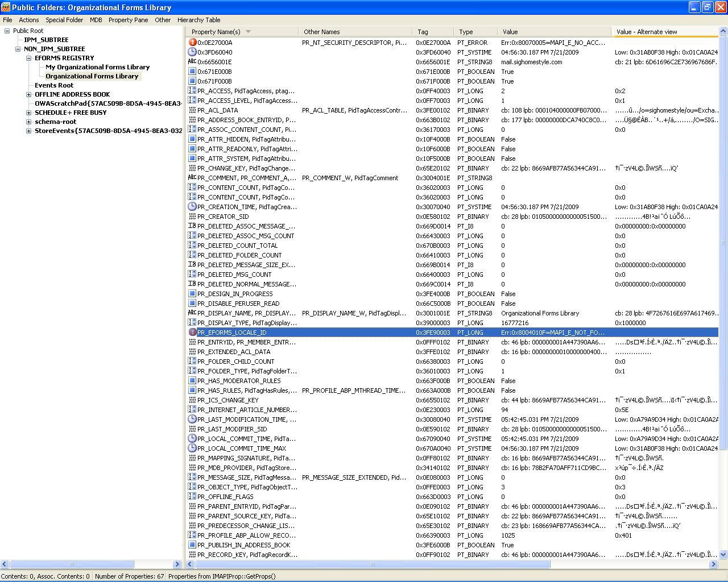Select the PR_RECORD_KEY property row

pyautogui.click(x=453, y=555)
